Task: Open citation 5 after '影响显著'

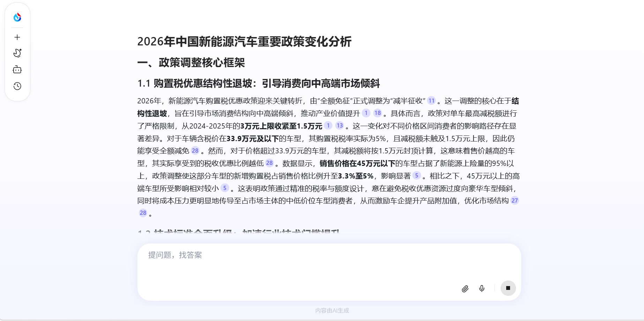Action: pyautogui.click(x=417, y=176)
